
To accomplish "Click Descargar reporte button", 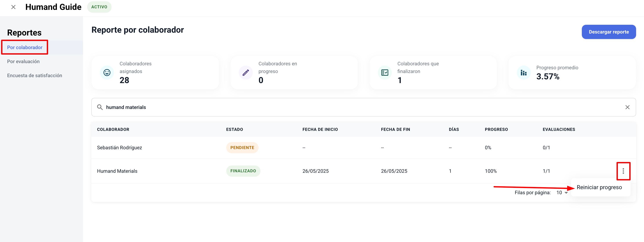I will (608, 32).
